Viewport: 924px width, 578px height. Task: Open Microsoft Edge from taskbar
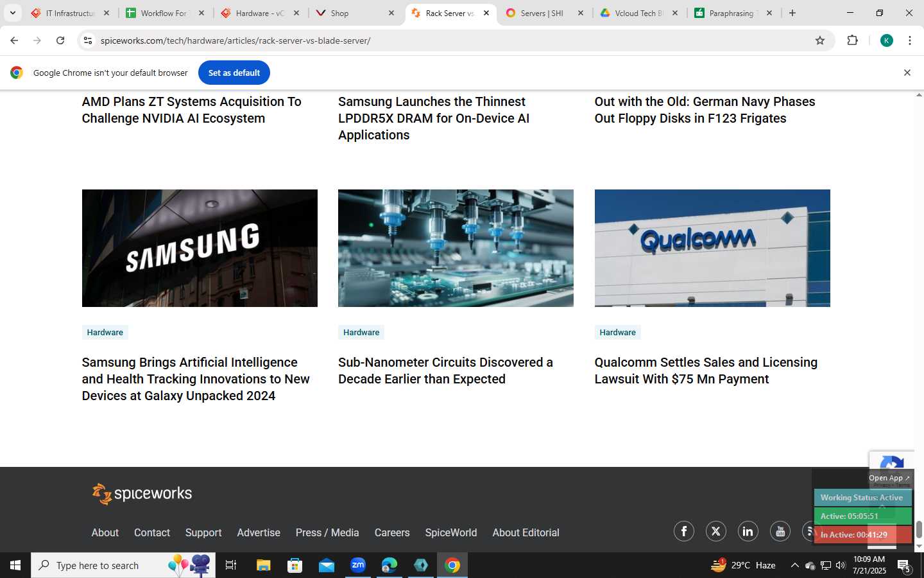pyautogui.click(x=389, y=565)
